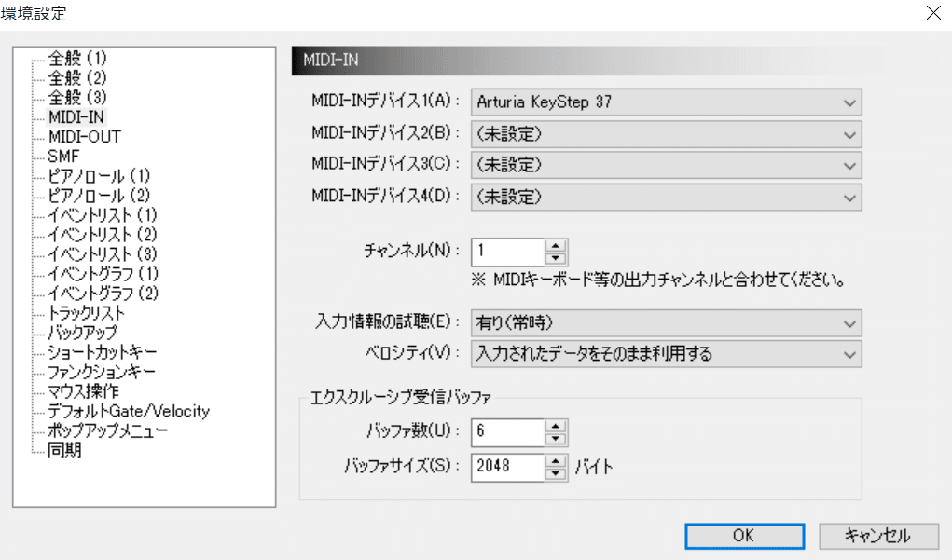Open the ファンクションキー settings page
Image resolution: width=952 pixels, height=560 pixels.
102,371
